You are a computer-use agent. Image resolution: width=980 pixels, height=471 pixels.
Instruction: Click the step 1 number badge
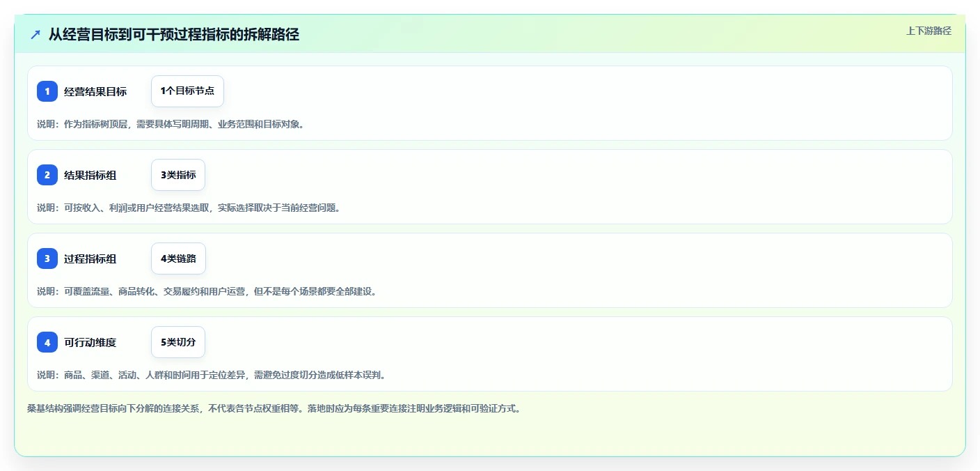click(x=47, y=91)
